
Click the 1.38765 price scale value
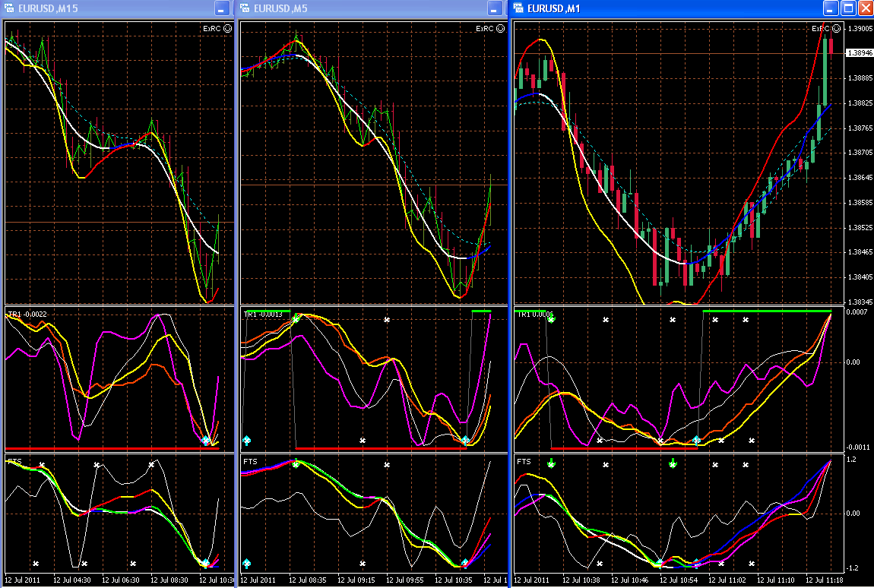[860, 128]
